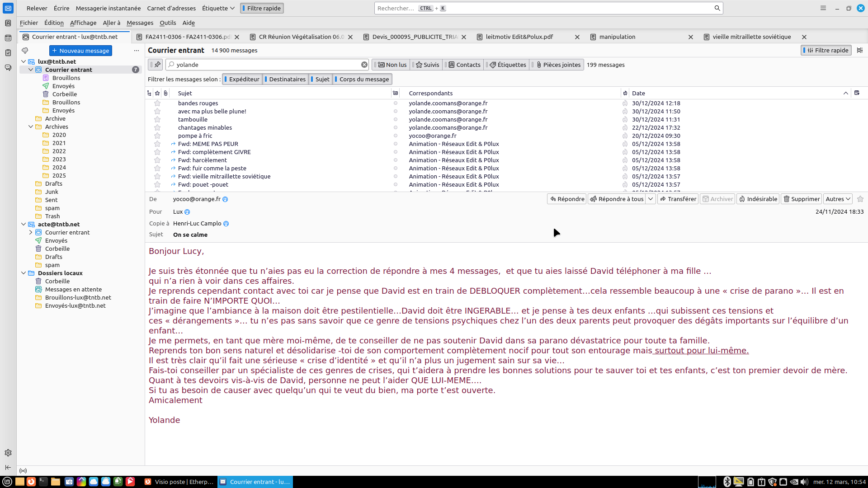The image size is (868, 488).
Task: Open the Chat sidebar icon
Action: pyautogui.click(x=8, y=68)
